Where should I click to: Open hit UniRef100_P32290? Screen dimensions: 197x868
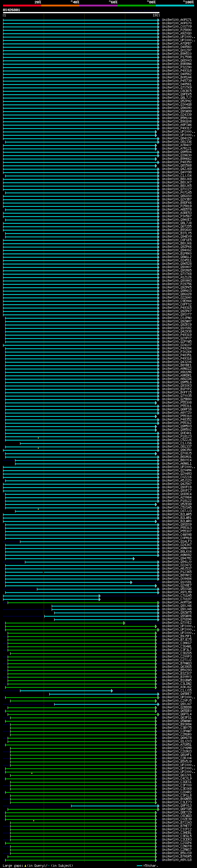tap(177, 67)
